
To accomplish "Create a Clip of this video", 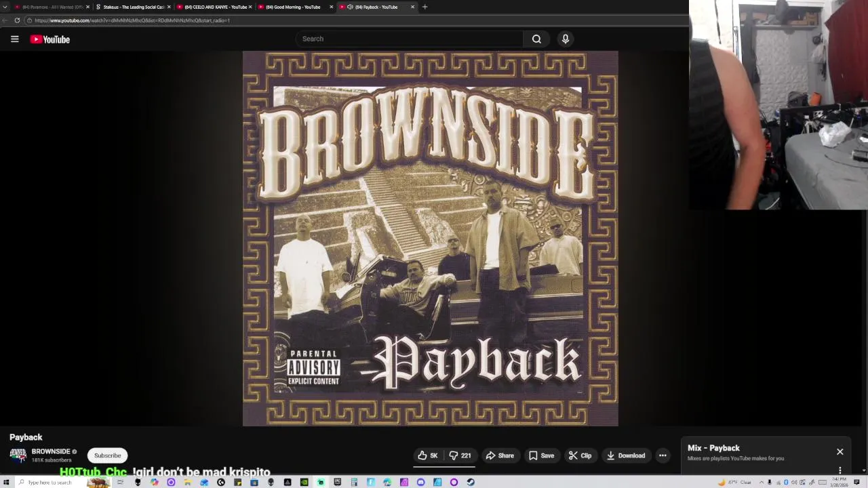I will 580,455.
